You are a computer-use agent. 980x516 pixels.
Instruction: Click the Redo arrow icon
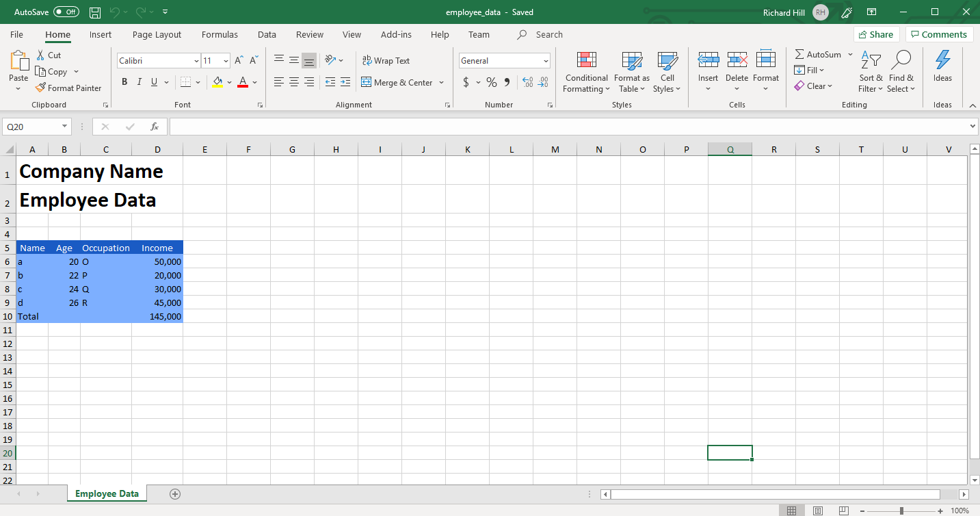pos(140,12)
